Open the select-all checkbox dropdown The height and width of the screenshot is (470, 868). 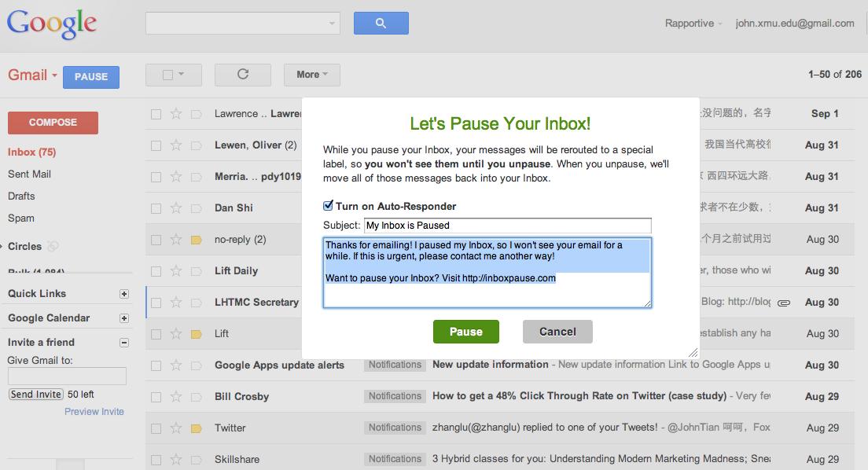(181, 74)
